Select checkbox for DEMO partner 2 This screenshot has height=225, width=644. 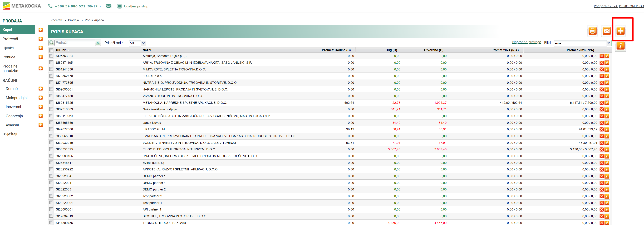(51, 189)
